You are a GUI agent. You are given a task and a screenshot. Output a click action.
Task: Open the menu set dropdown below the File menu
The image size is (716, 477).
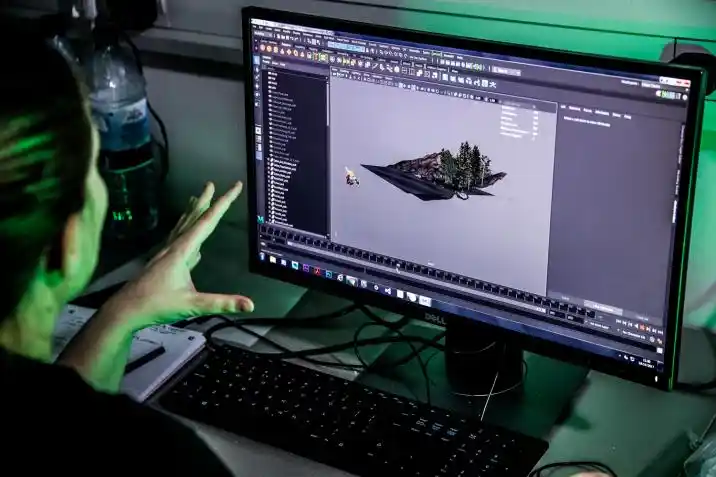[x=263, y=34]
